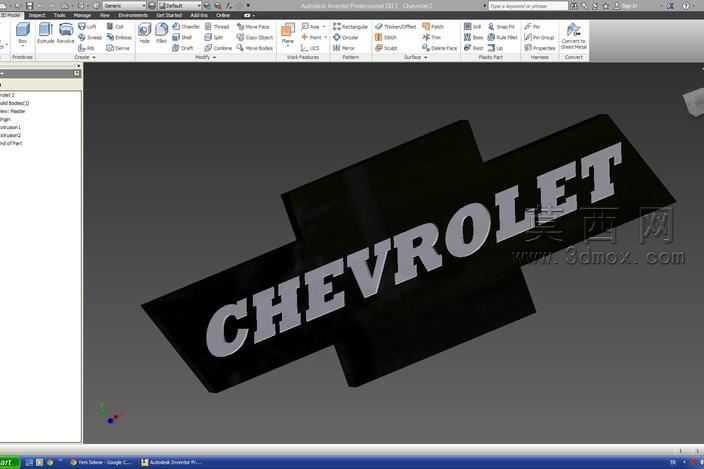Select the Draft tool
This screenshot has height=469, width=704.
click(183, 48)
